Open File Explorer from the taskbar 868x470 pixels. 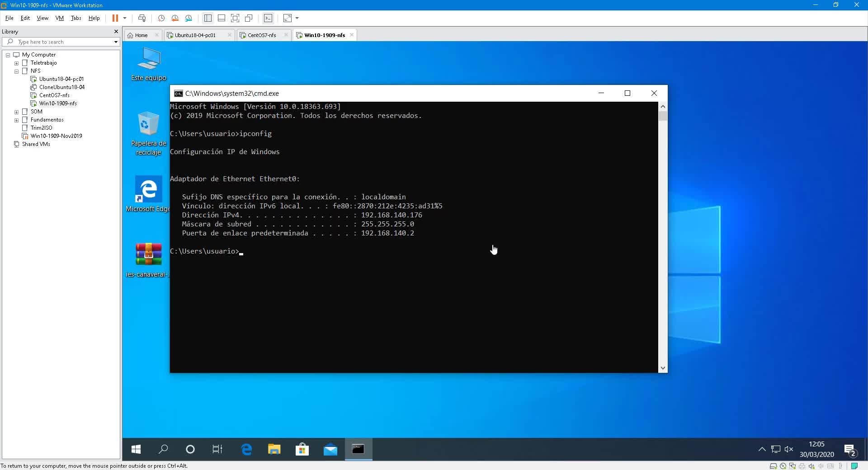[x=274, y=449]
